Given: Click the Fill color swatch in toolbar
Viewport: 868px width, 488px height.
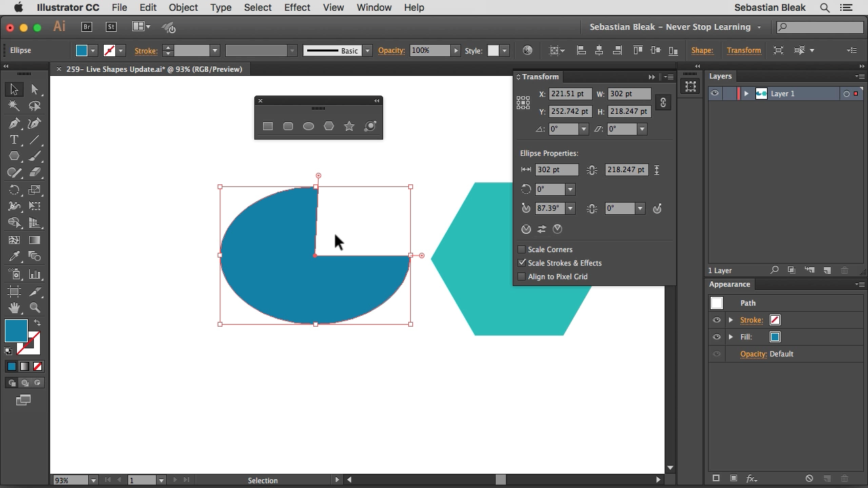Looking at the screenshot, I should pos(16,330).
